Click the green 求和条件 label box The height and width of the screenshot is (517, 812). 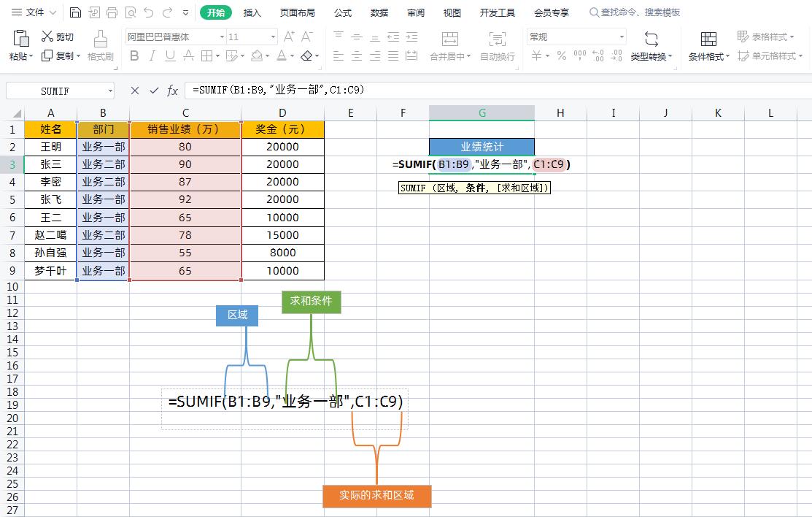(312, 302)
